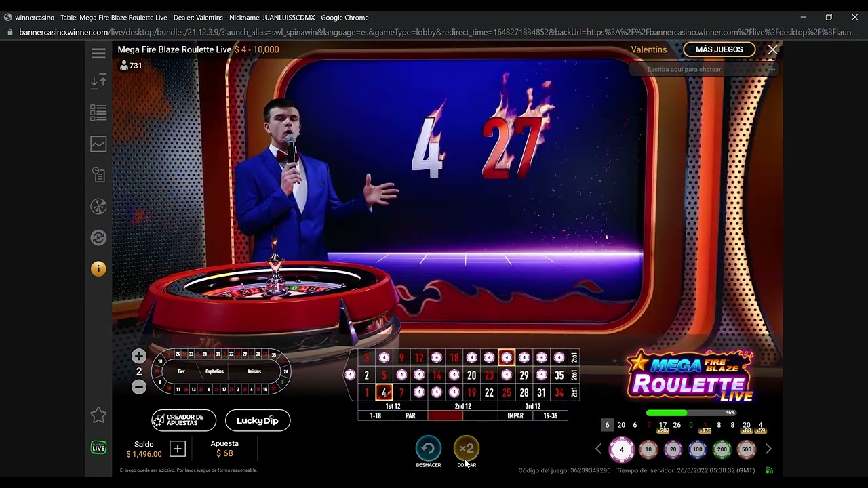The width and height of the screenshot is (868, 488).
Task: Close the game with the X icon
Action: [x=772, y=49]
